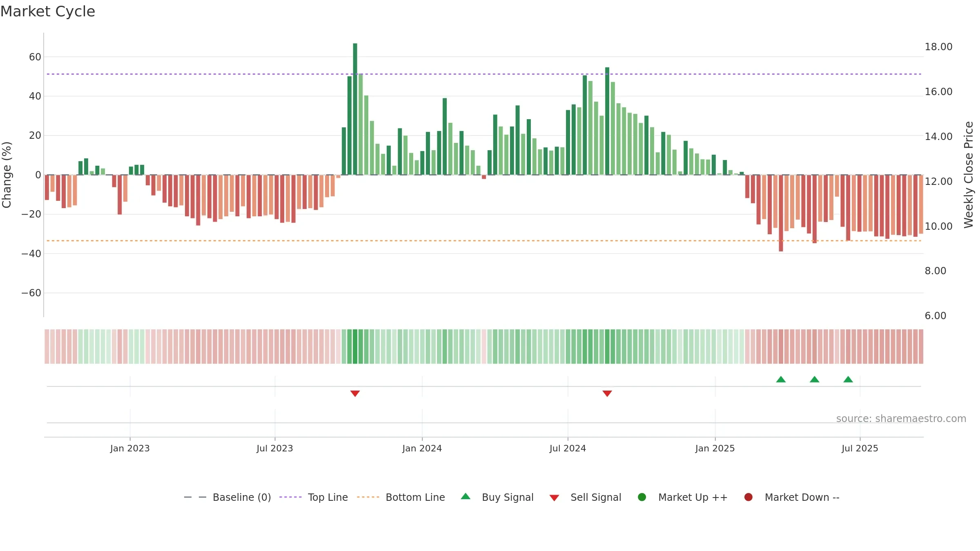The height and width of the screenshot is (551, 980).
Task: Toggle the Baseline (0) legend entry
Action: click(x=227, y=497)
